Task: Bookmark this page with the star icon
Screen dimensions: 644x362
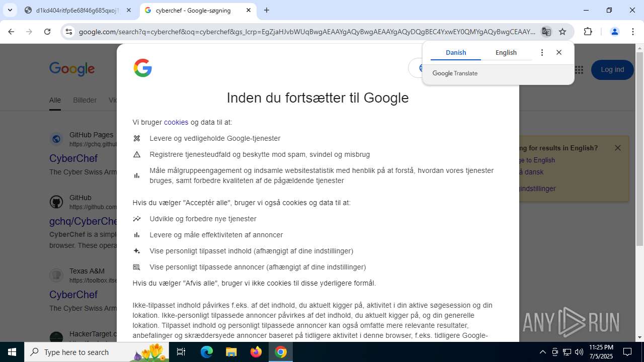Action: [x=562, y=32]
